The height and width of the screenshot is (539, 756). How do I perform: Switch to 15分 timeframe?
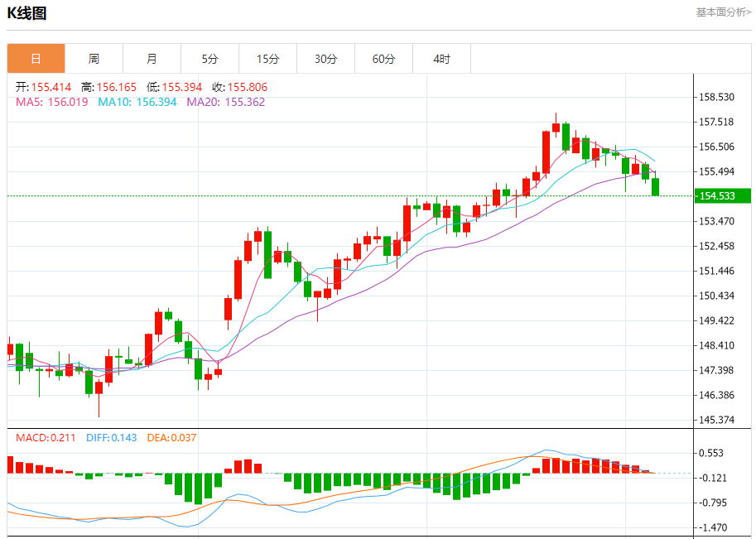pyautogui.click(x=267, y=59)
